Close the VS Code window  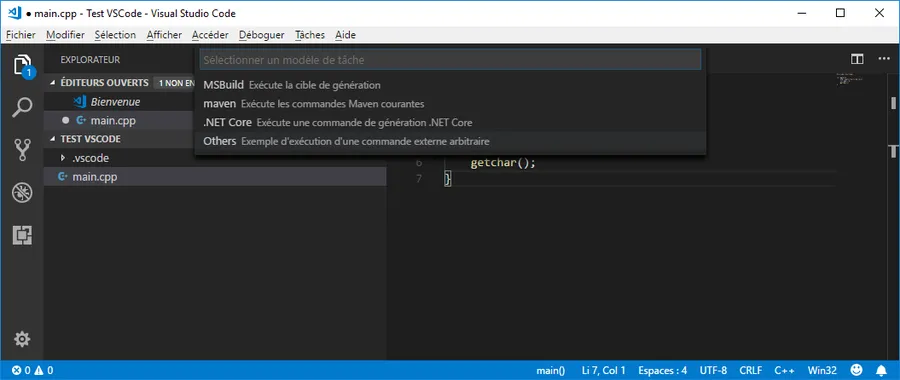[879, 13]
